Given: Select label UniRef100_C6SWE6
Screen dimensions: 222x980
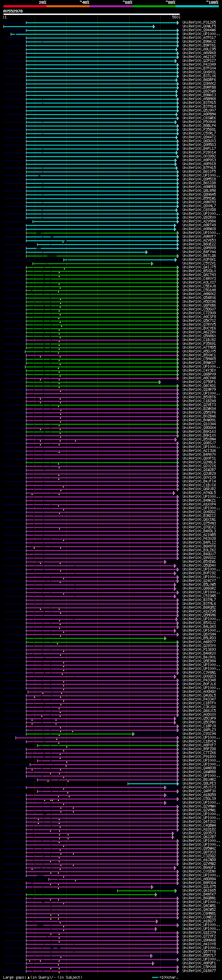Looking at the screenshot, I should (x=199, y=118).
